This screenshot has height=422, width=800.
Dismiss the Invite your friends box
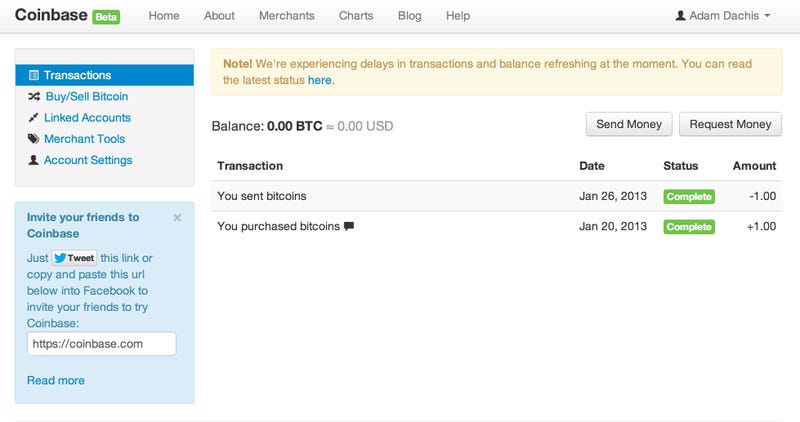177,218
